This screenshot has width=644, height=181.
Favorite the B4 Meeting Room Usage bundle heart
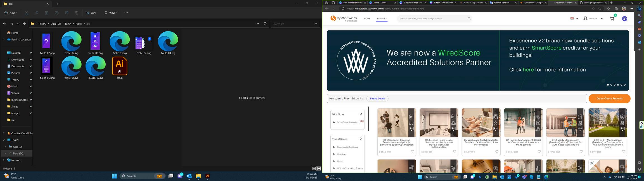click(454, 152)
